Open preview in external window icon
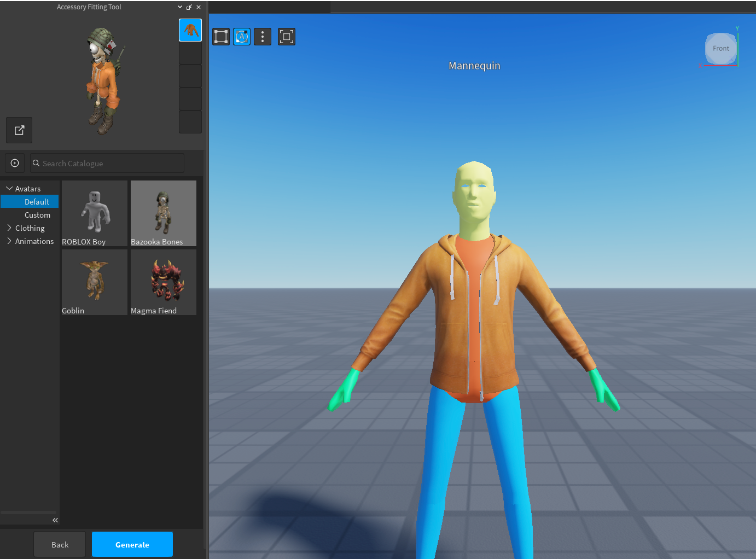The image size is (756, 559). (19, 130)
